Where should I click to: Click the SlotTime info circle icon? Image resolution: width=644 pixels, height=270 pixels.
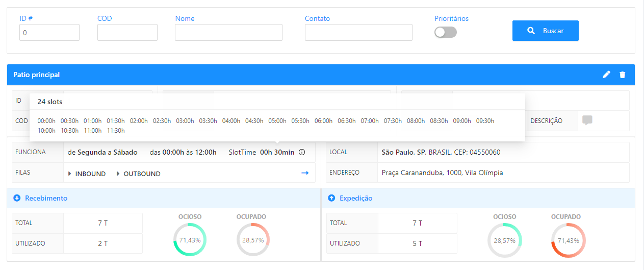click(302, 152)
